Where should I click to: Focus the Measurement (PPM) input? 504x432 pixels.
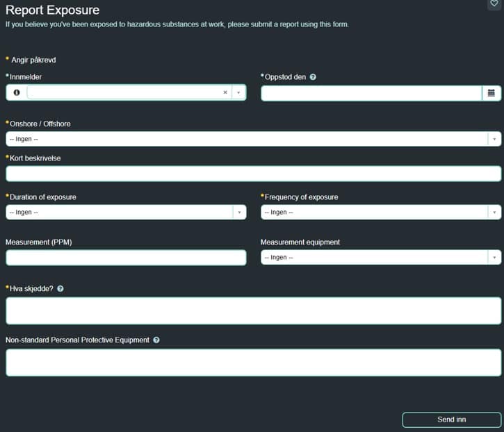coord(126,258)
